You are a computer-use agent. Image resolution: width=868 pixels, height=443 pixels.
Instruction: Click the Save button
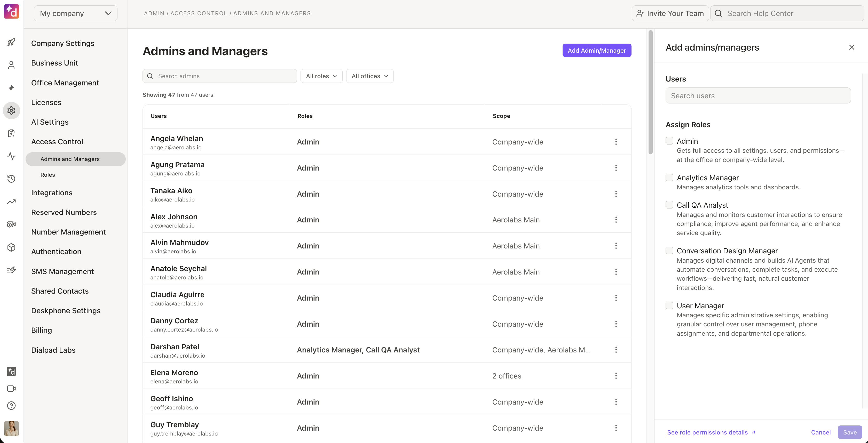[x=849, y=432]
